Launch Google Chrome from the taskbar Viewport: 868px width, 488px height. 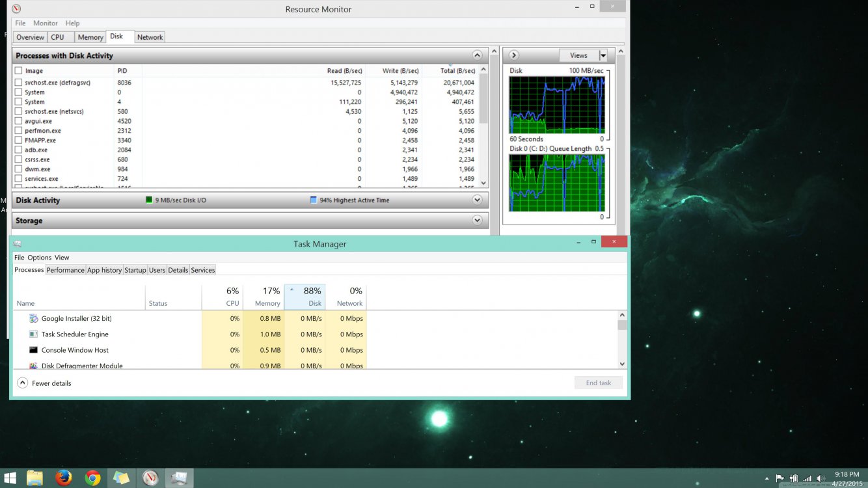click(x=92, y=478)
